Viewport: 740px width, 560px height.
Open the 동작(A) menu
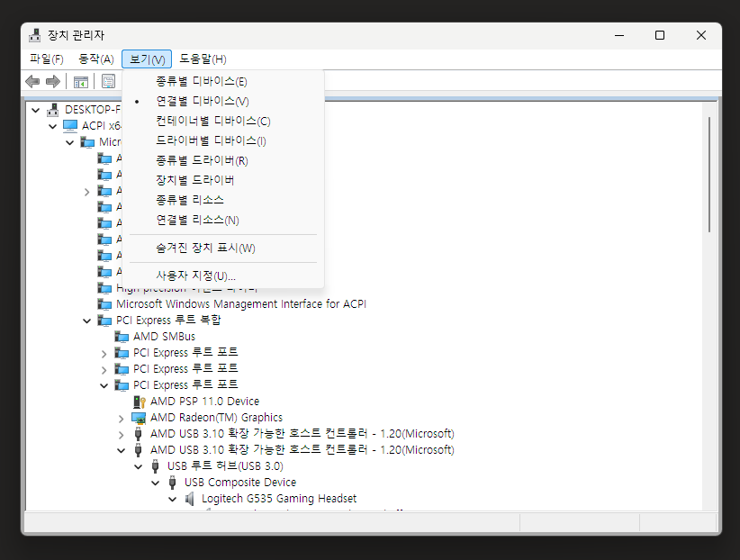point(96,59)
